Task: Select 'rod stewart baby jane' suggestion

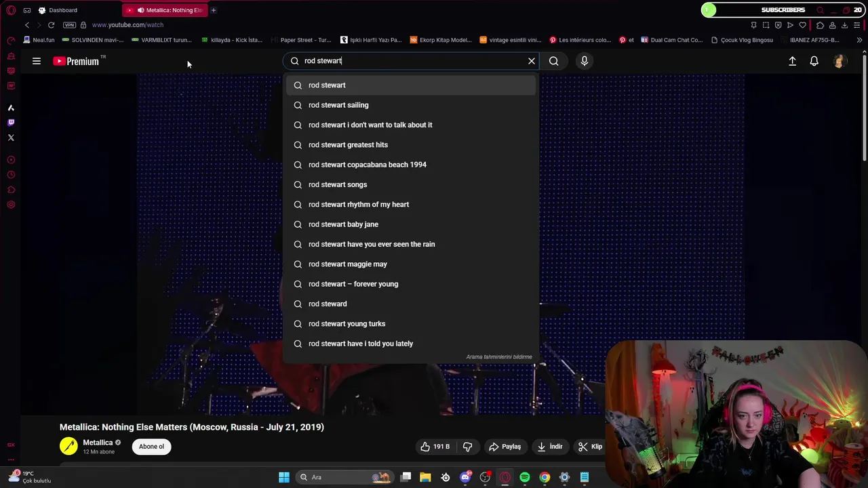Action: point(410,224)
